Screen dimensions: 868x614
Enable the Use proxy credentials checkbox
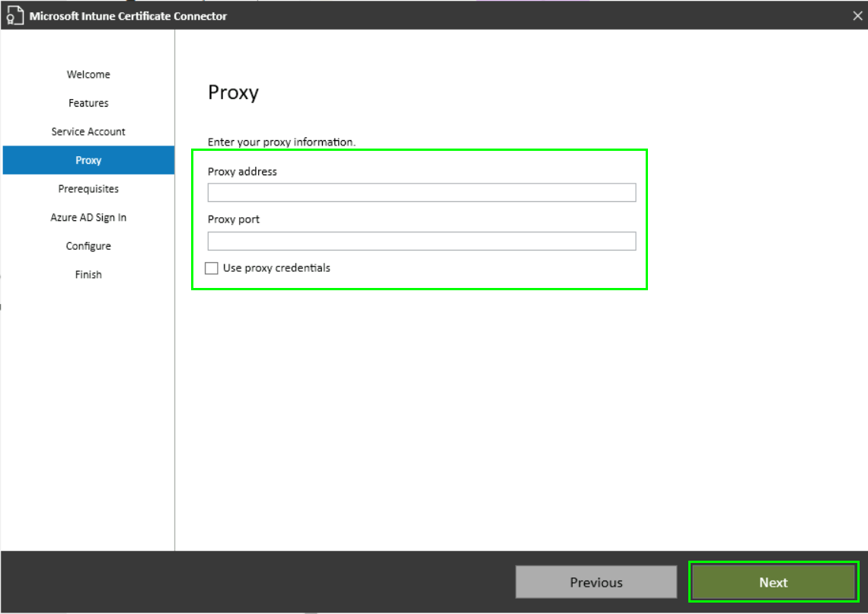pos(212,268)
